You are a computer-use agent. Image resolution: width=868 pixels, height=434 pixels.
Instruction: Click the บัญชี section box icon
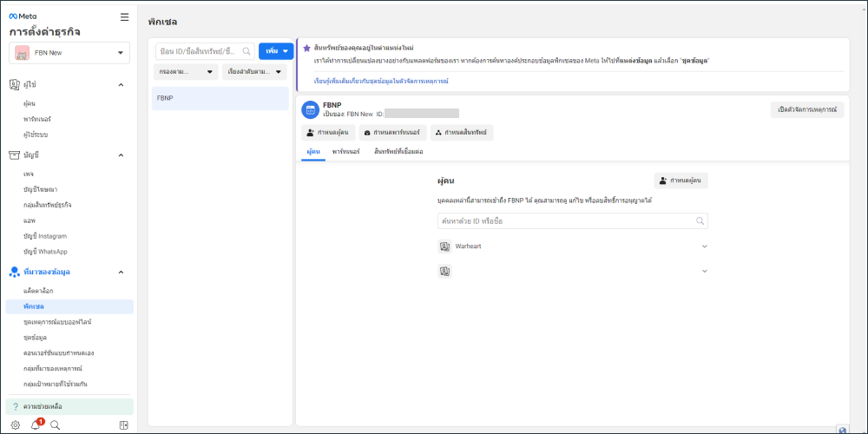(x=15, y=155)
